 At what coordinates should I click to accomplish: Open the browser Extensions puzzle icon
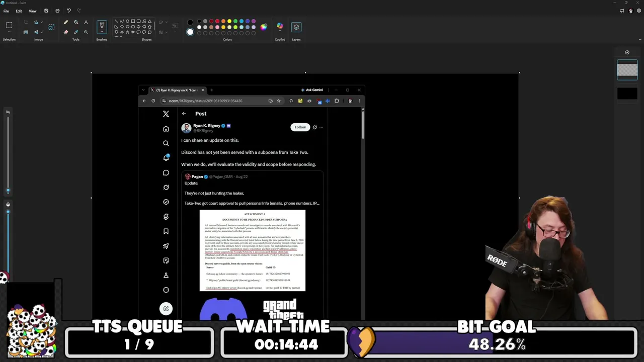click(337, 101)
